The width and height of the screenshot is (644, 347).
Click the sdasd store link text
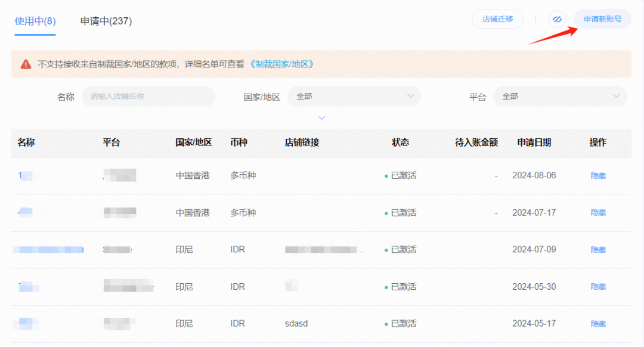[x=296, y=324]
